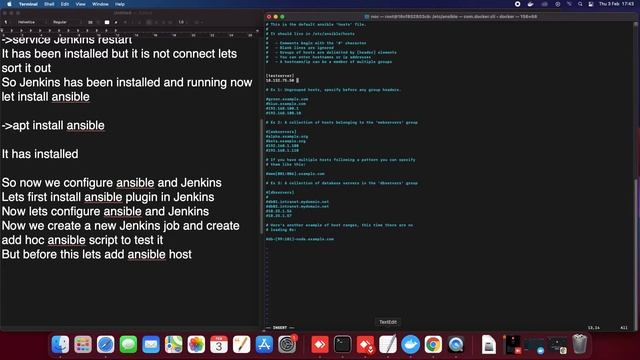This screenshot has width=640, height=360.
Task: Open the first red AnyDesk-style Dock icon
Action: (320, 344)
